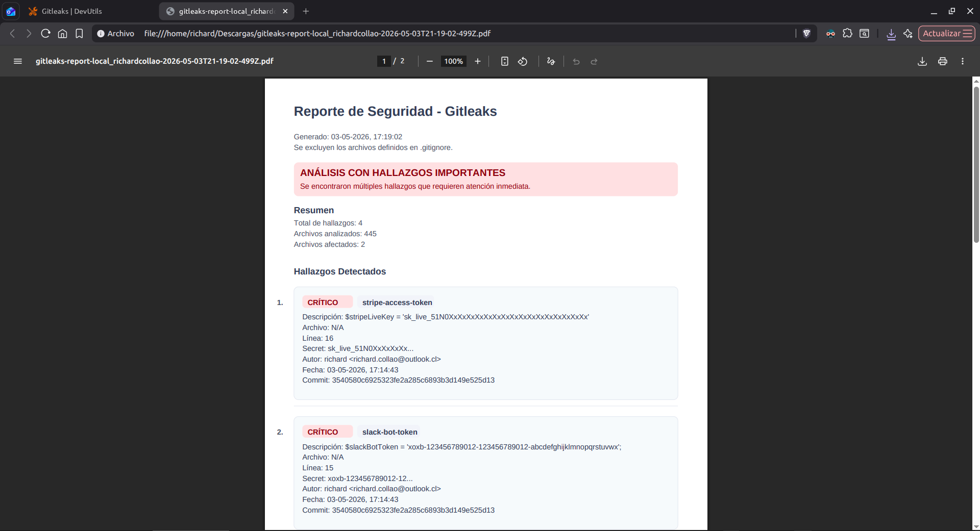Fit the PDF to page
This screenshot has height=531, width=980.
coord(505,61)
